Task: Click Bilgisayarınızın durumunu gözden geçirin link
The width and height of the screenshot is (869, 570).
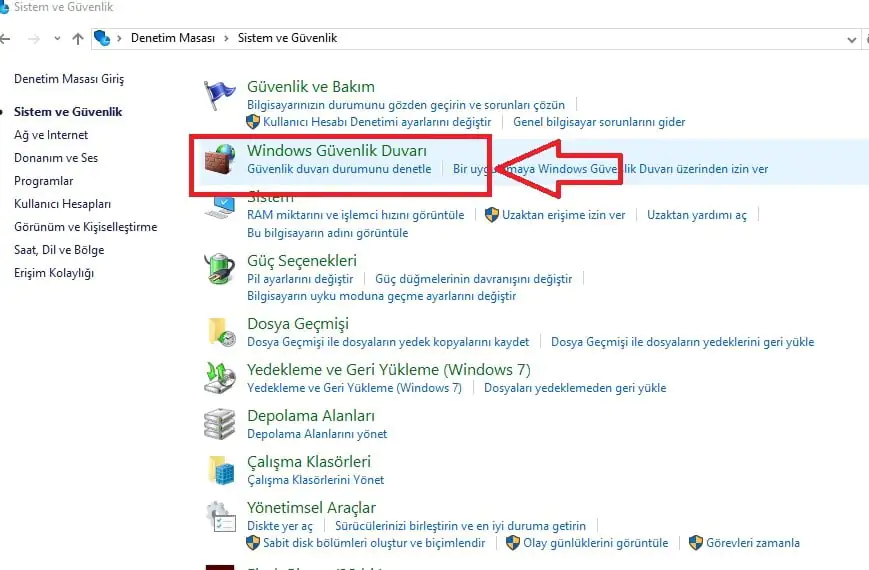Action: [x=406, y=105]
